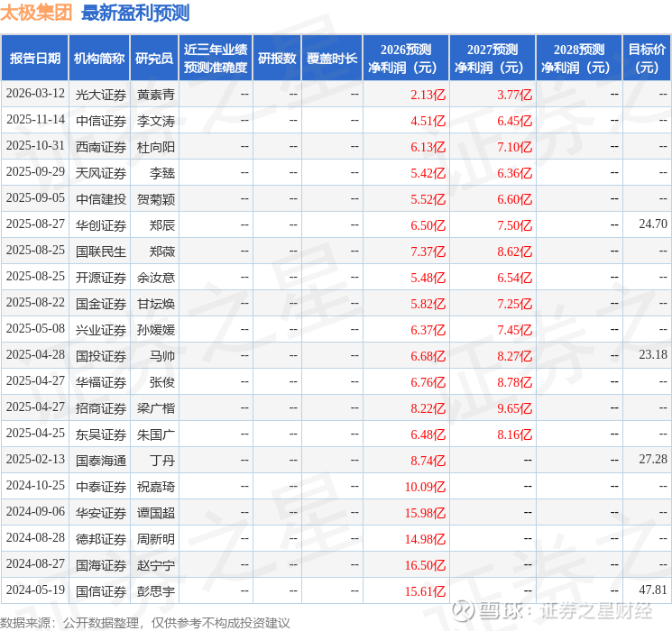
Task: Click analyst name 周新明
Action: [x=155, y=539]
